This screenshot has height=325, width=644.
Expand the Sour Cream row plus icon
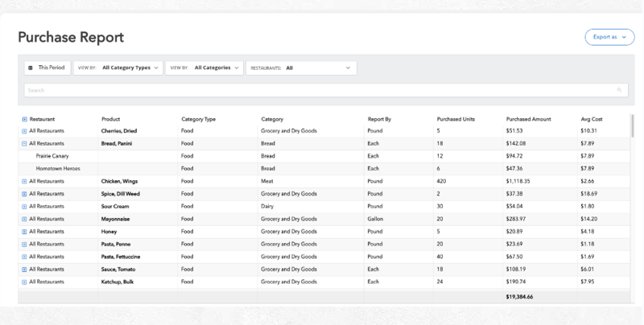24,207
